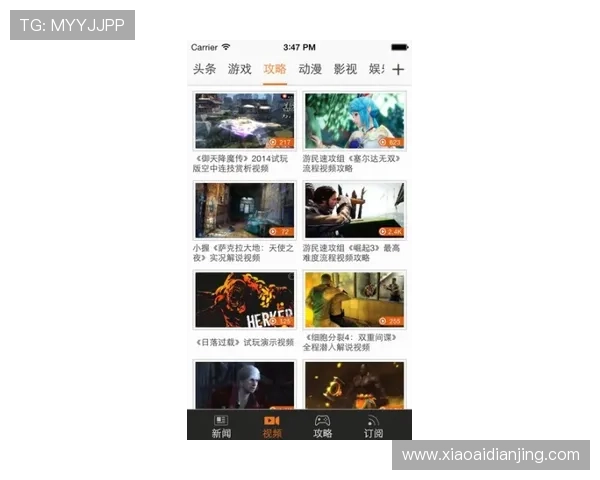This screenshot has width=600, height=480.
Task: Tap the plus icon to add channels
Action: pos(398,70)
